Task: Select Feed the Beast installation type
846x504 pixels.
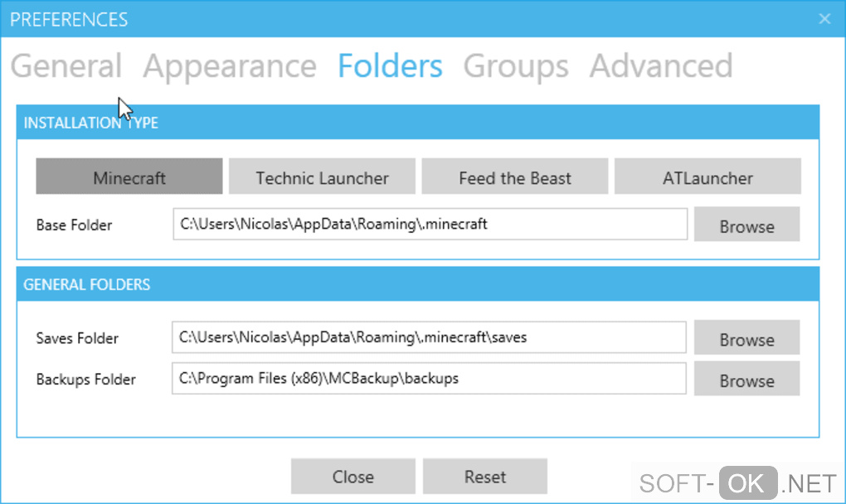Action: 515,177
